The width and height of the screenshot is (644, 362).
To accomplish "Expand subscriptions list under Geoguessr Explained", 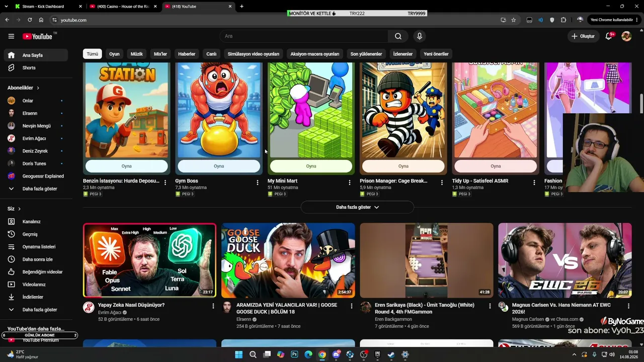I will pos(35,189).
